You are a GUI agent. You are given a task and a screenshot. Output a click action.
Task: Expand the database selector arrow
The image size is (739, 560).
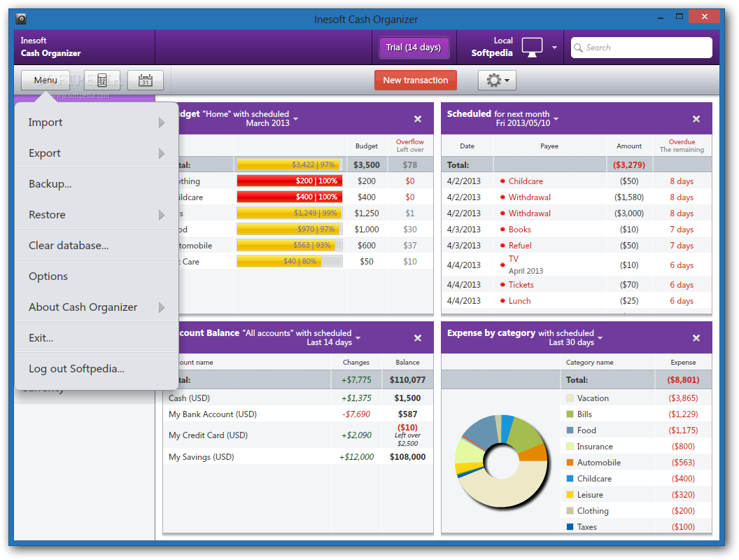[554, 48]
